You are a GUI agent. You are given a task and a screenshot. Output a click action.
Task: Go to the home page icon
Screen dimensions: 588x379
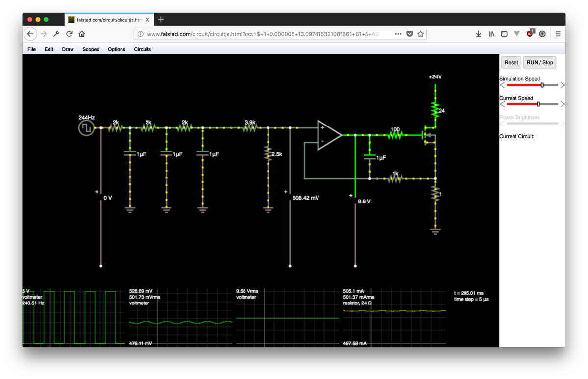[82, 34]
